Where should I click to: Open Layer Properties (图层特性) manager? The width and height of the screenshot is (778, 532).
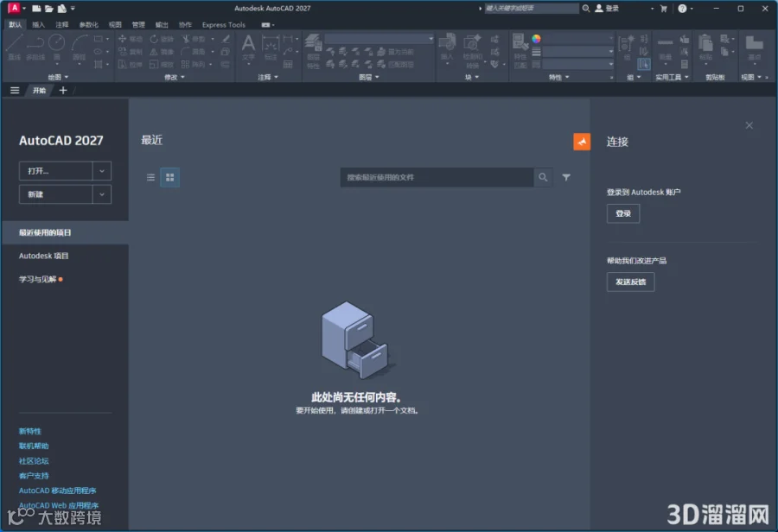coord(313,51)
